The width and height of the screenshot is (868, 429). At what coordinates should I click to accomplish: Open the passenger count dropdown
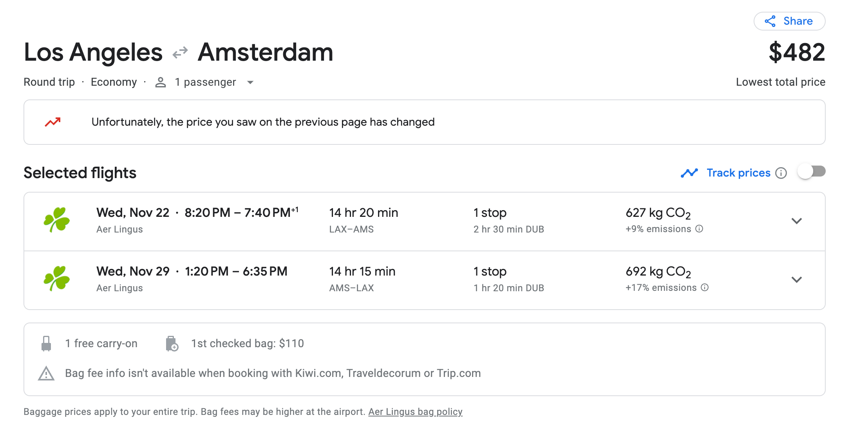point(250,82)
